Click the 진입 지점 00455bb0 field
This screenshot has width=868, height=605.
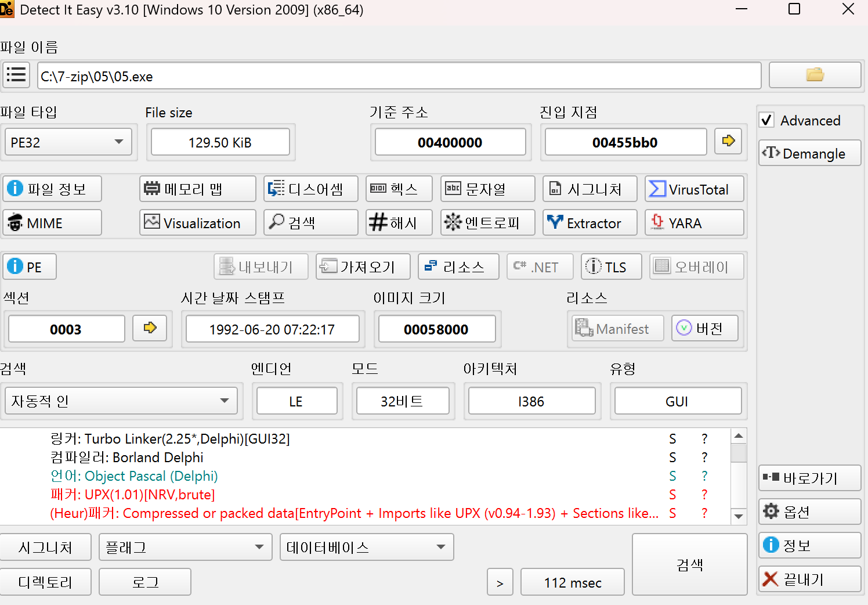coord(625,142)
